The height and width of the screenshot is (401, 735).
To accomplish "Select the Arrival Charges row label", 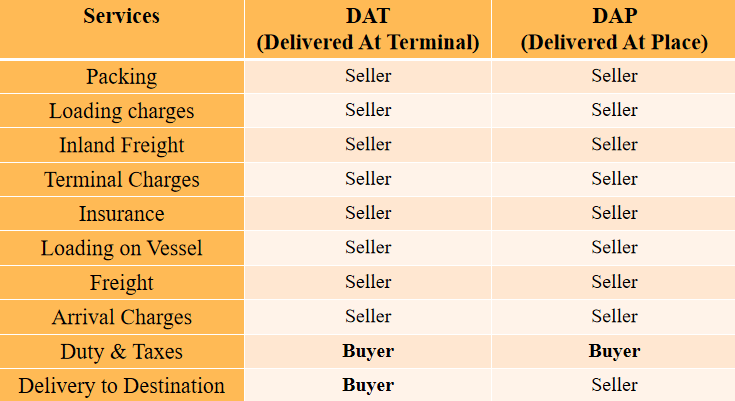I will [121, 317].
